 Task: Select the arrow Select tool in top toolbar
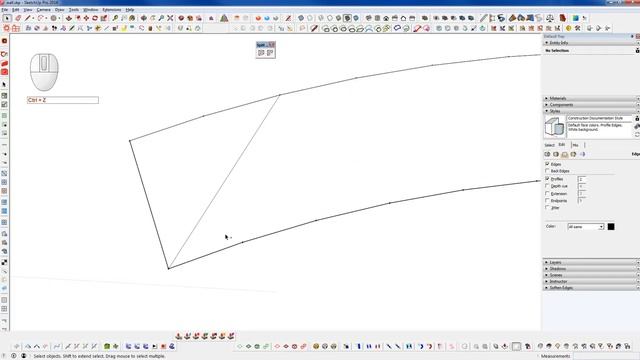[x=7, y=18]
